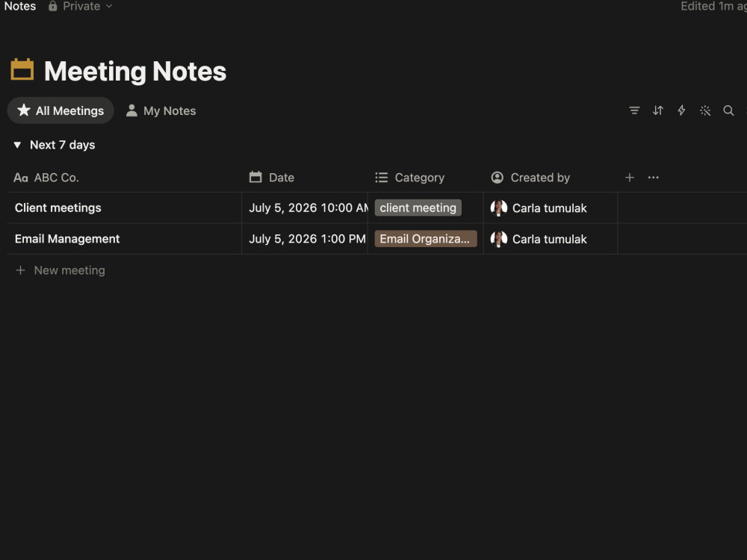Open the sort arrows icon
The width and height of the screenshot is (747, 560).
[658, 111]
